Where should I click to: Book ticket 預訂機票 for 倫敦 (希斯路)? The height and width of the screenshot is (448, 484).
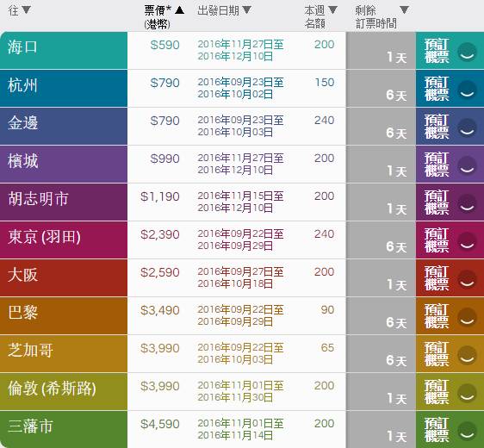[x=436, y=392]
